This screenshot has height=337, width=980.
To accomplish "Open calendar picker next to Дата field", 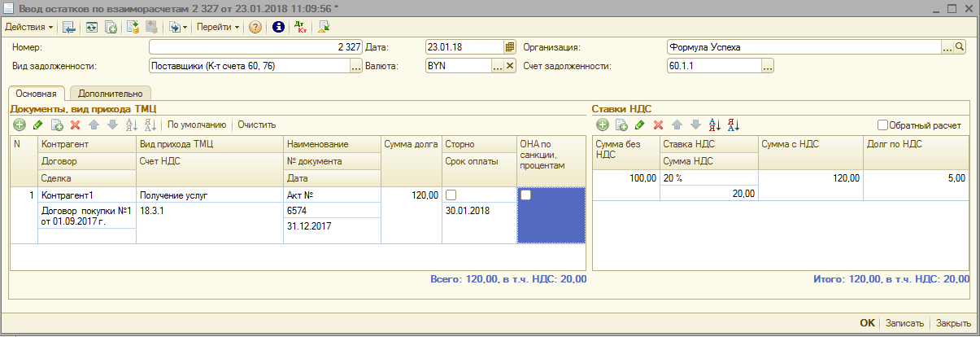I will click(x=511, y=47).
